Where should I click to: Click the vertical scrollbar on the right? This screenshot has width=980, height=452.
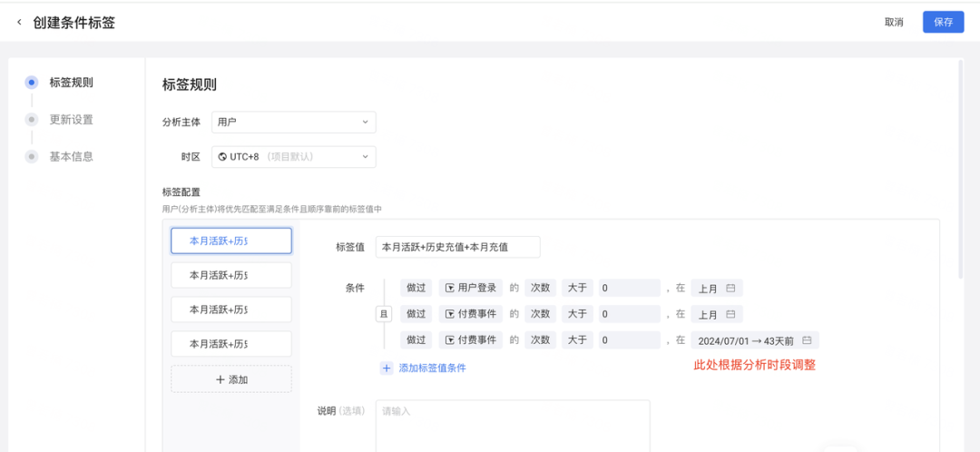click(x=960, y=169)
